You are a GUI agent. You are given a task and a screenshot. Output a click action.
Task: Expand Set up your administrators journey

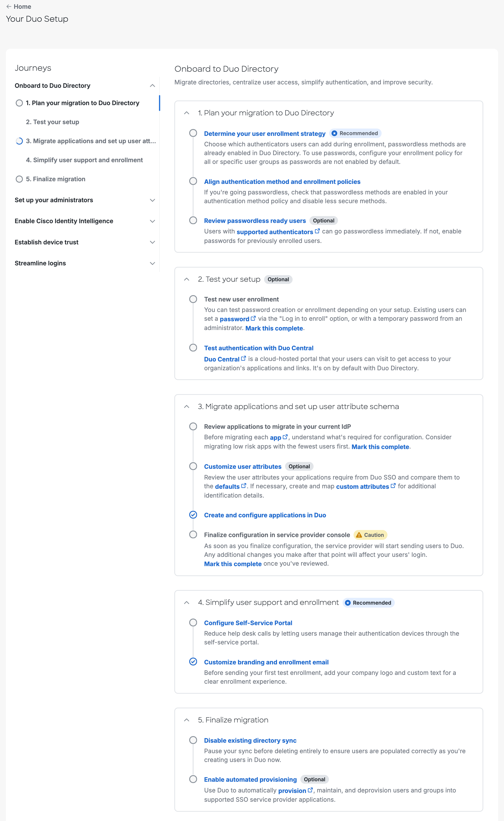[152, 200]
